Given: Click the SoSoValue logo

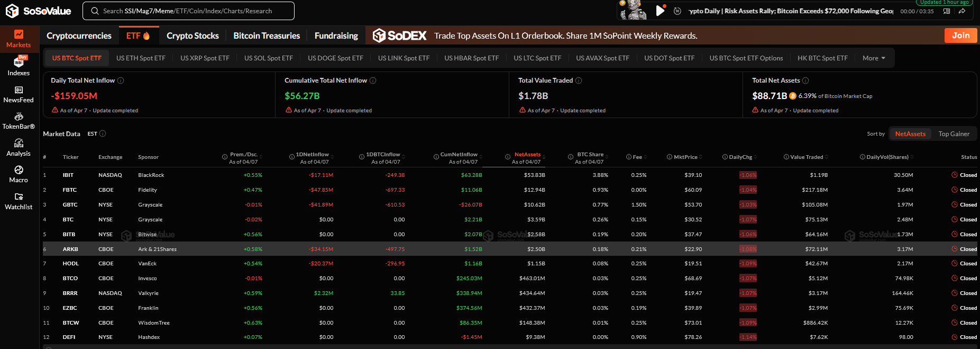Looking at the screenshot, I should [38, 11].
